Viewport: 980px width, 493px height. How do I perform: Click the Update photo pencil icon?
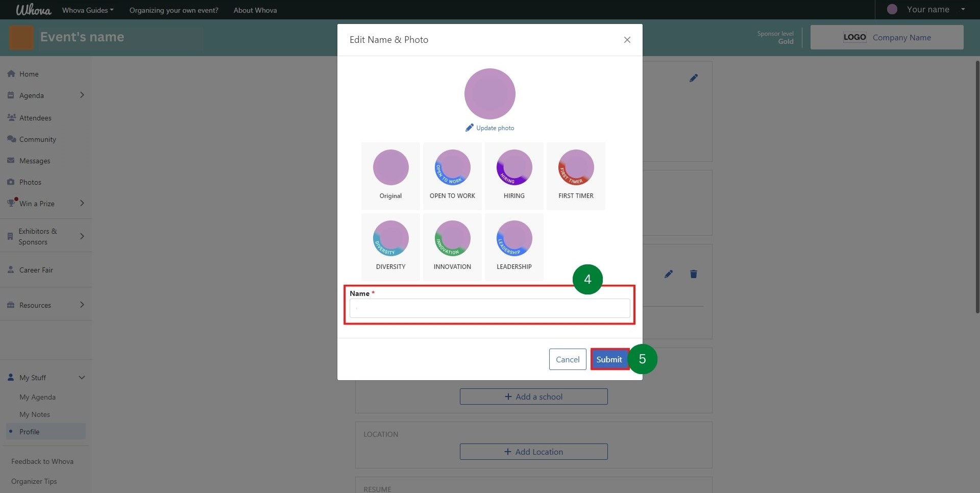tap(470, 128)
